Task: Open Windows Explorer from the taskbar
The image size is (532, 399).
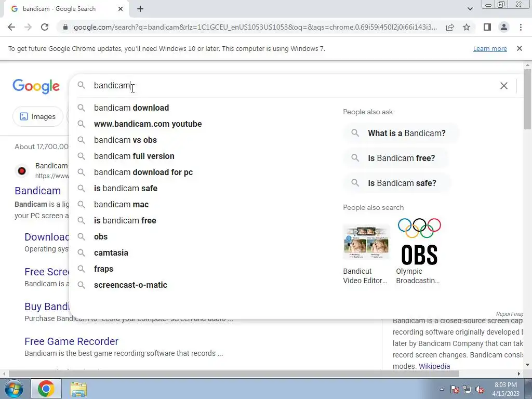Action: point(78,389)
